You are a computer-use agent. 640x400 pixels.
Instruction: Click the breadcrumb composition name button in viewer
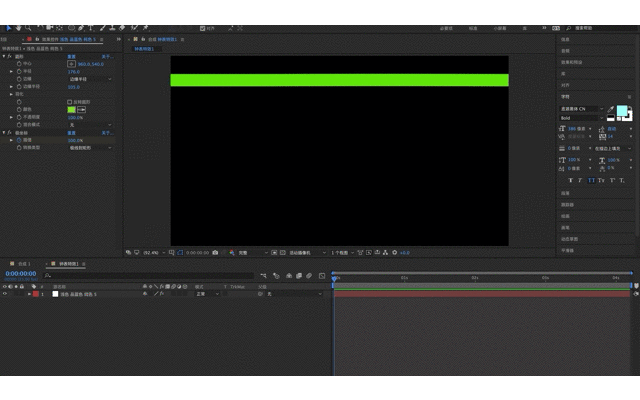pos(144,49)
